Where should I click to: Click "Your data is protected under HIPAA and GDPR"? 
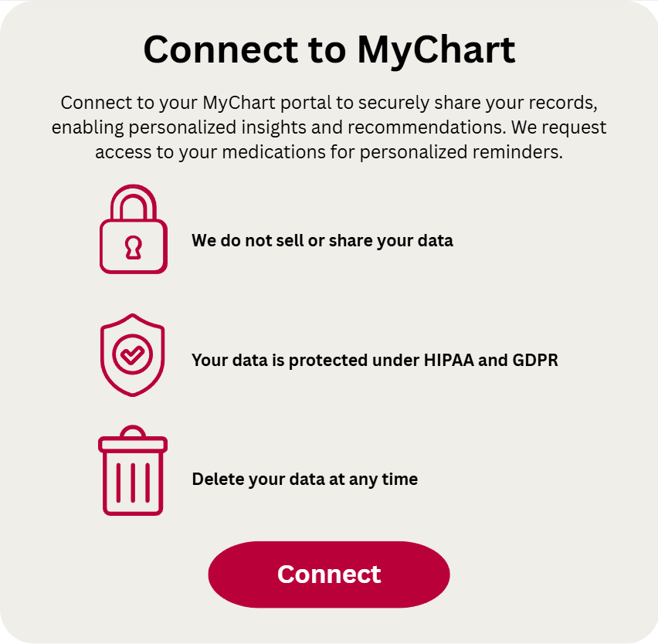click(x=375, y=360)
